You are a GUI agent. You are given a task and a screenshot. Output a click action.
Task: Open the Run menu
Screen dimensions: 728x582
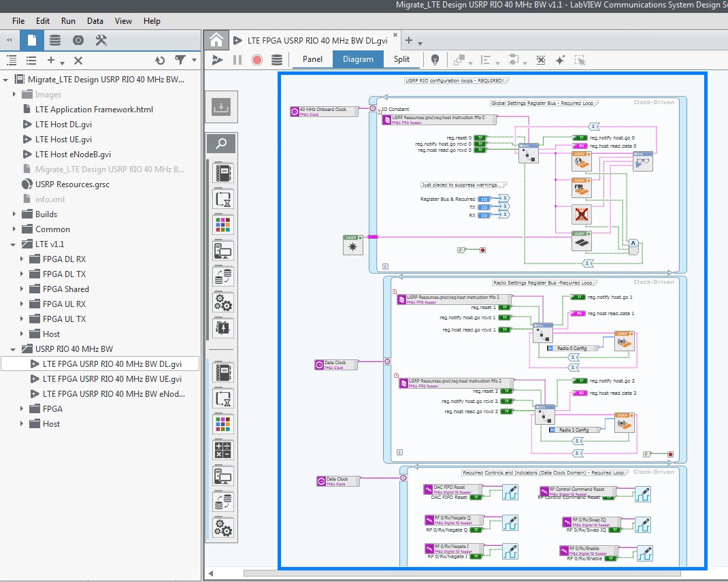pyautogui.click(x=68, y=21)
